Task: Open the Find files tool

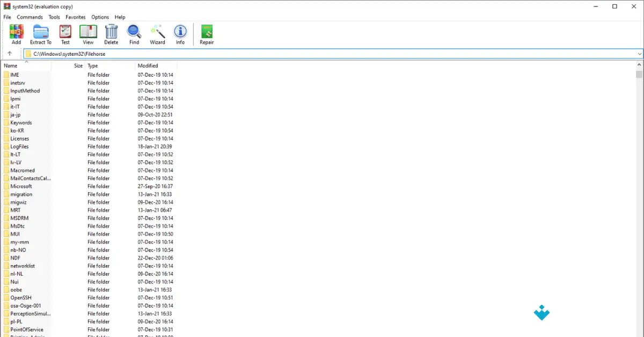Action: (x=134, y=33)
